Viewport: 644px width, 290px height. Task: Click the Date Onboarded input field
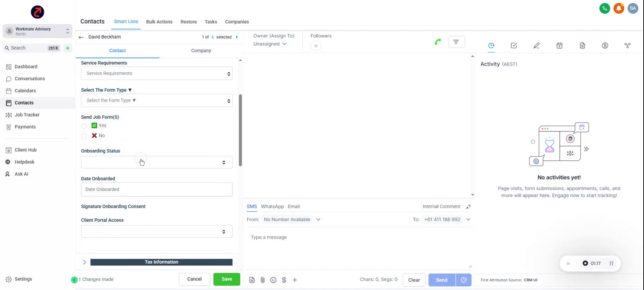pyautogui.click(x=157, y=190)
